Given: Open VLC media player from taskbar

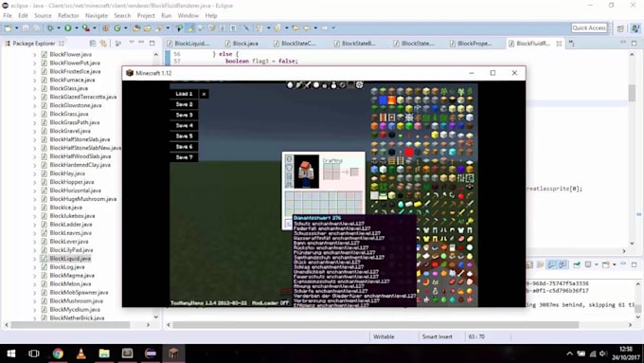Looking at the screenshot, I should (81, 354).
